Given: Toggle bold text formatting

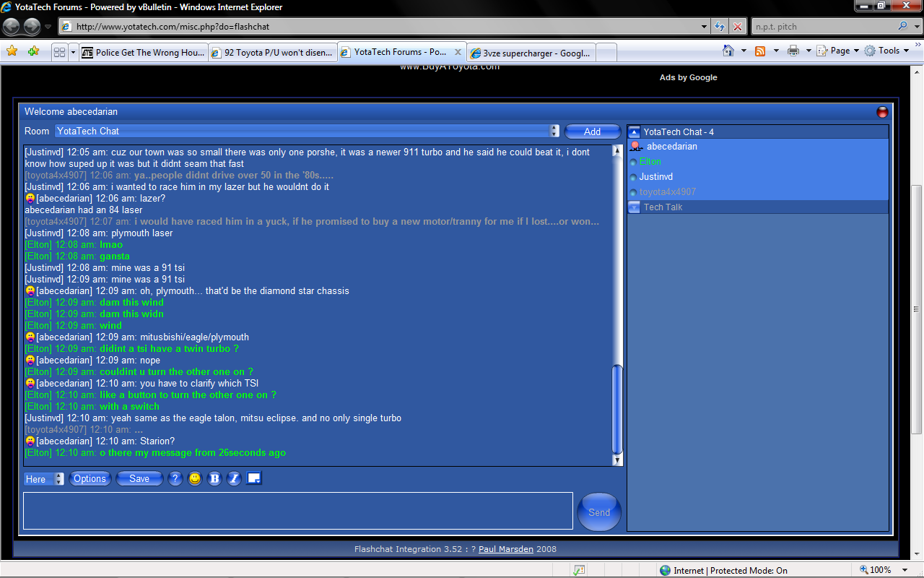Looking at the screenshot, I should 214,478.
